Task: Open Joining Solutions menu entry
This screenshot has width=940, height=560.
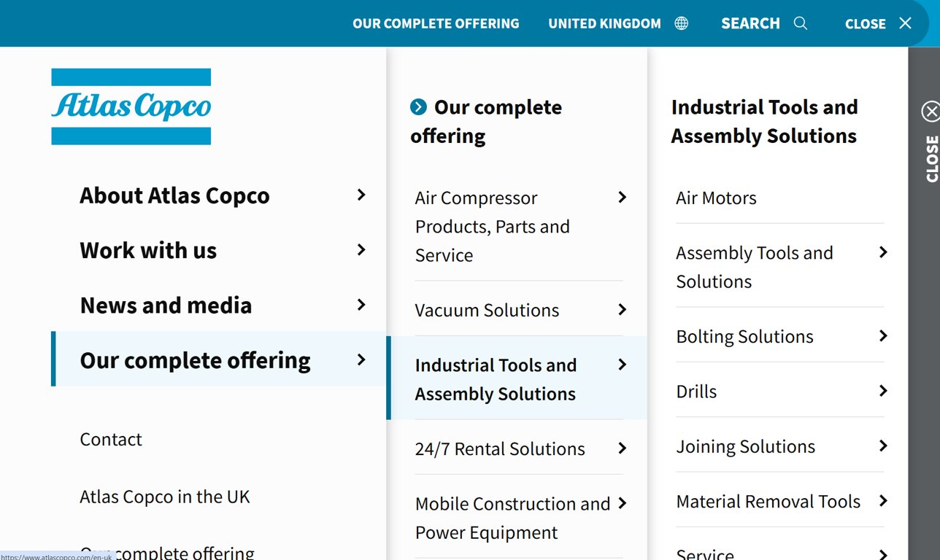Action: (x=745, y=446)
